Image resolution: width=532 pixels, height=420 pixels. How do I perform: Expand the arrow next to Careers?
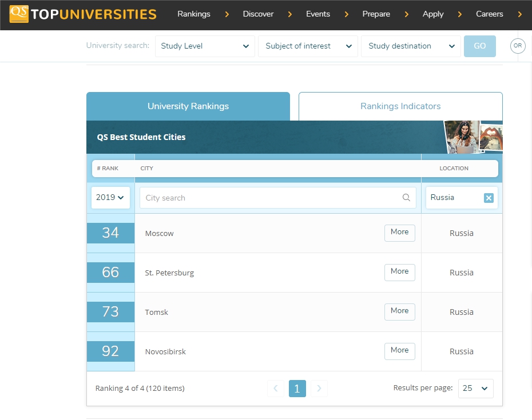point(519,14)
